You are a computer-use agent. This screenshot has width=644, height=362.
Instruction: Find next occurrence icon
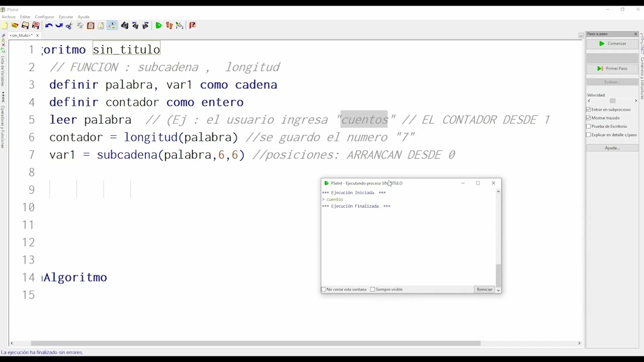tap(145, 26)
